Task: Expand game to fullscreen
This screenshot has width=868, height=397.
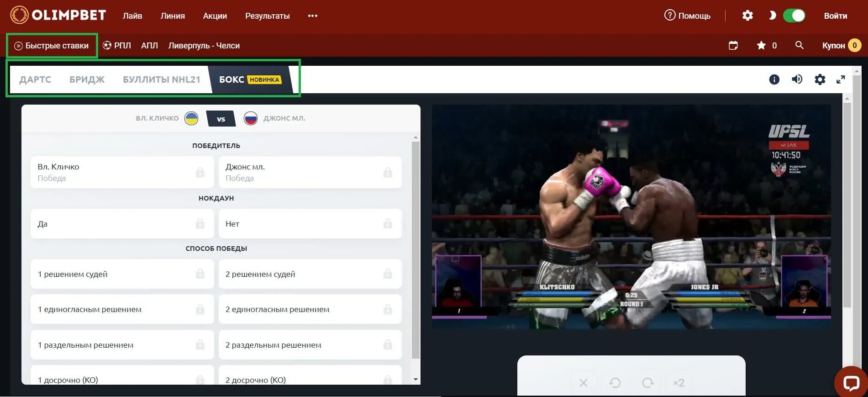Action: [841, 79]
